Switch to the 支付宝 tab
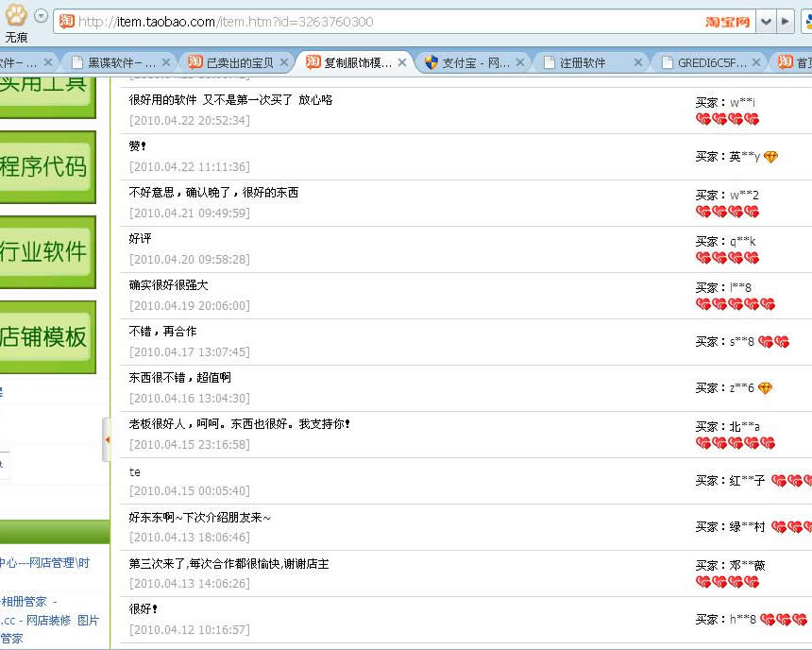812x650 pixels. 476,62
